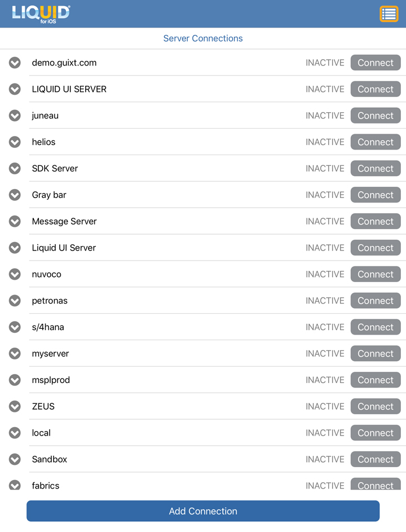Screen dimensions: 406x532
Task: Toggle the nuvoco chevron icon
Action: 15,275
